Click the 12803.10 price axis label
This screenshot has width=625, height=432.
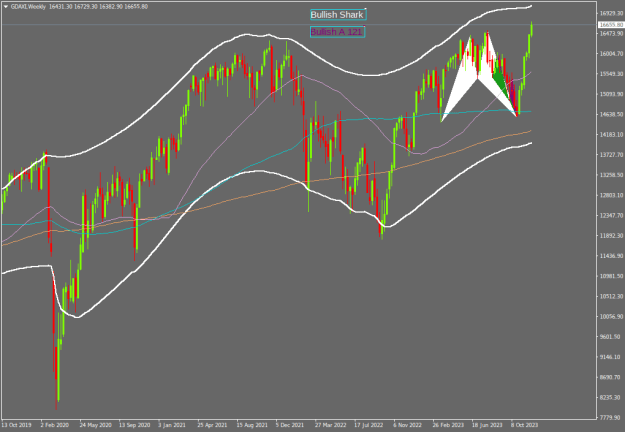point(611,195)
